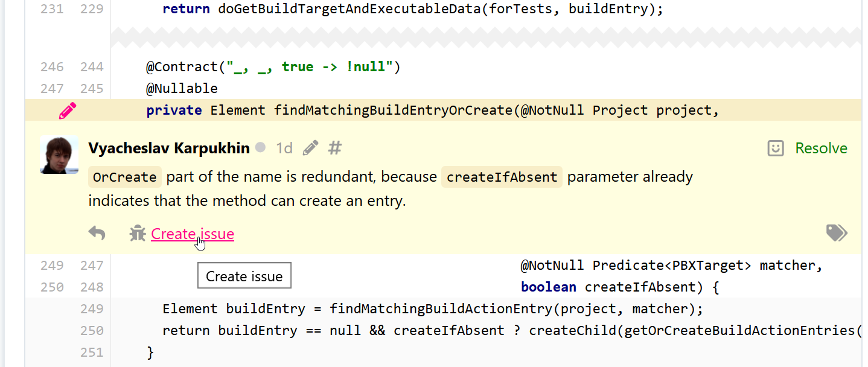Reply to comment with the arrow icon
Viewport: 868px width, 367px height.
click(x=97, y=234)
